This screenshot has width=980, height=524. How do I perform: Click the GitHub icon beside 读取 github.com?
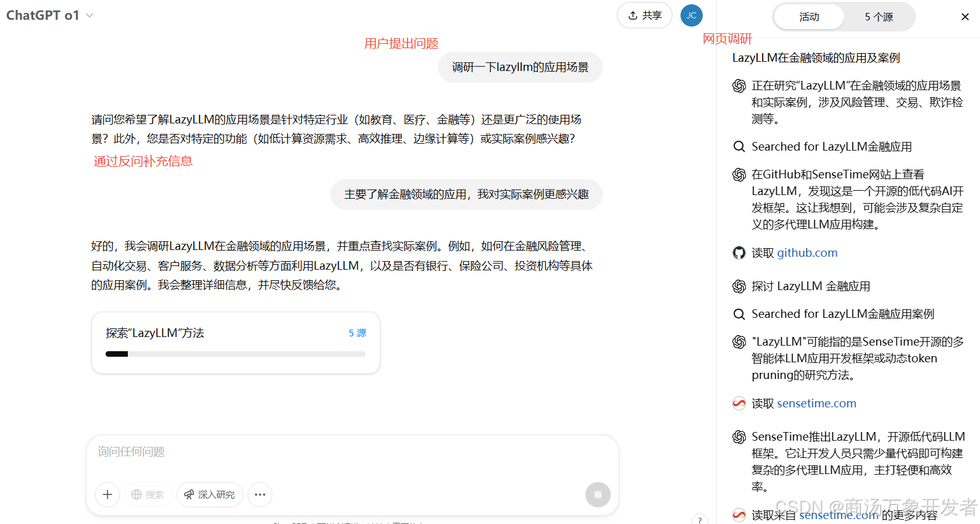[x=739, y=252]
